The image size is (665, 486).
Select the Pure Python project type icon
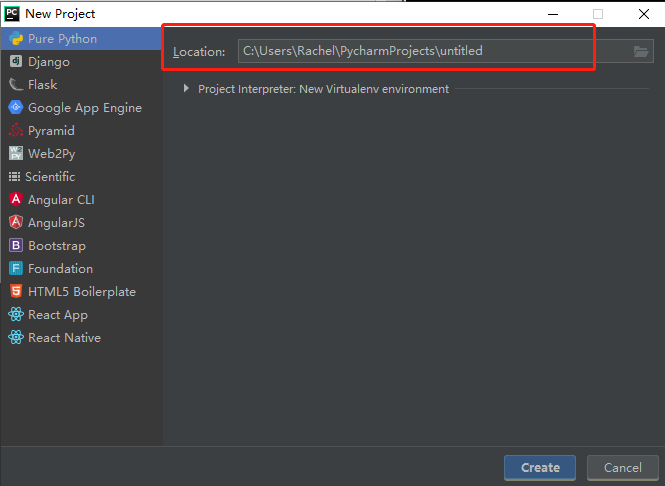[x=16, y=39]
